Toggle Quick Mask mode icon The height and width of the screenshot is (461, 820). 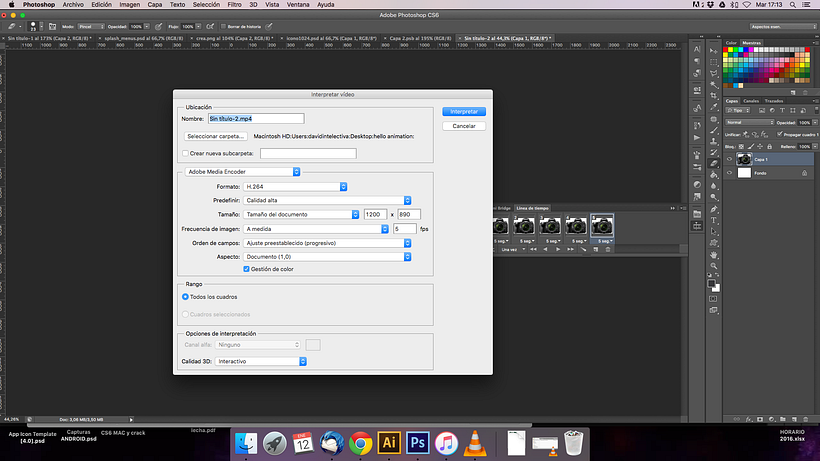click(x=713, y=299)
